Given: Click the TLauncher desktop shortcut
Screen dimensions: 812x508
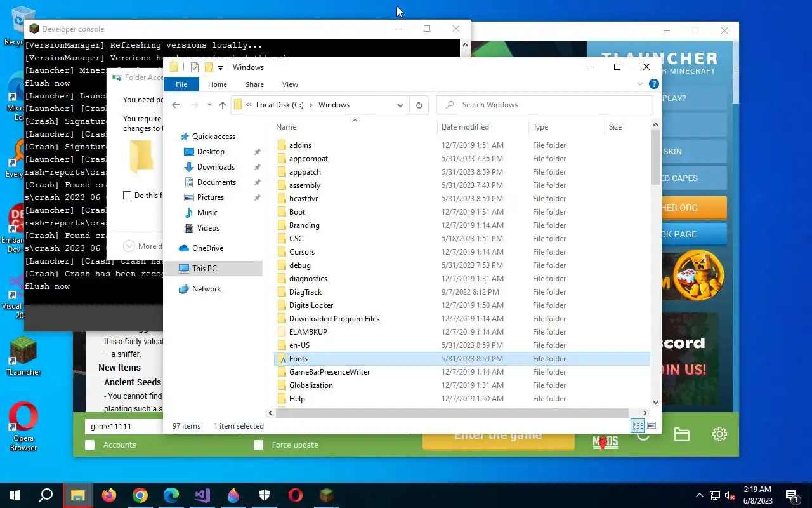Looking at the screenshot, I should coord(23,356).
